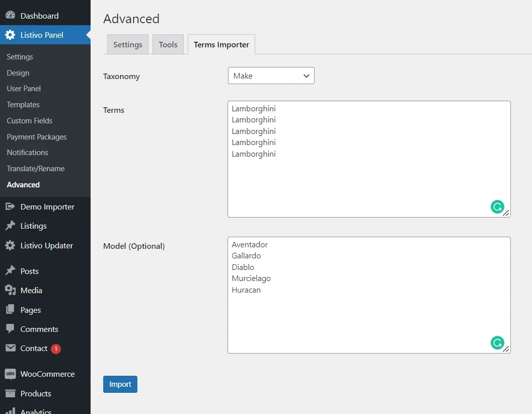
Task: Click the red Contact notification badge
Action: (x=56, y=349)
